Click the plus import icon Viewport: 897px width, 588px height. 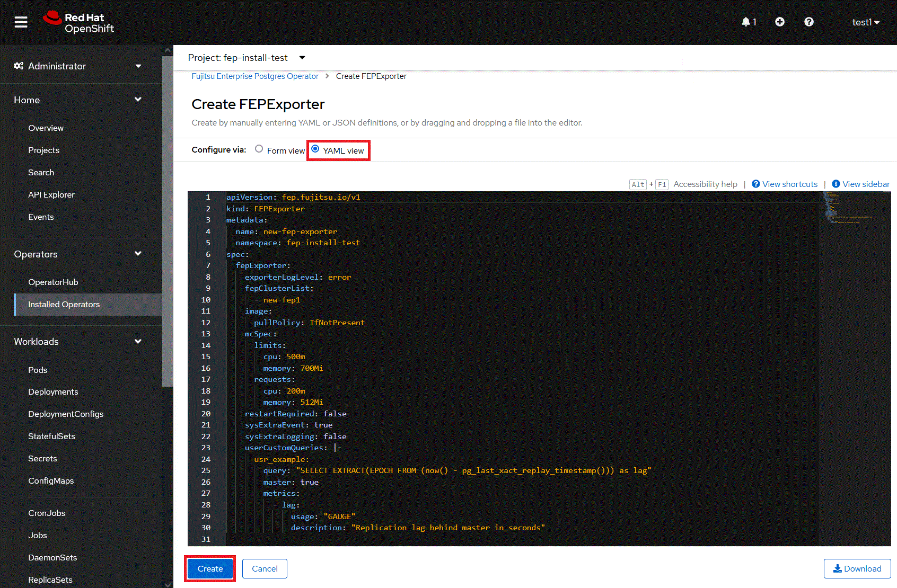pos(779,22)
